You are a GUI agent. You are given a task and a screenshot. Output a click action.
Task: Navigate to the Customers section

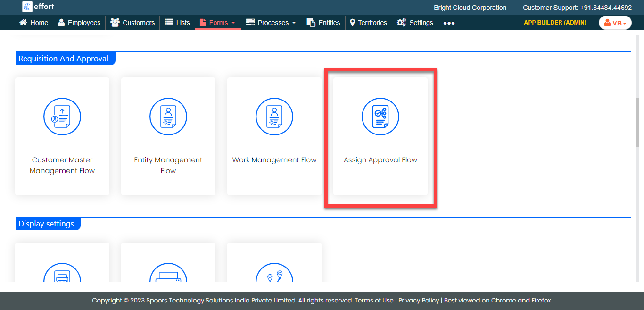pos(132,23)
